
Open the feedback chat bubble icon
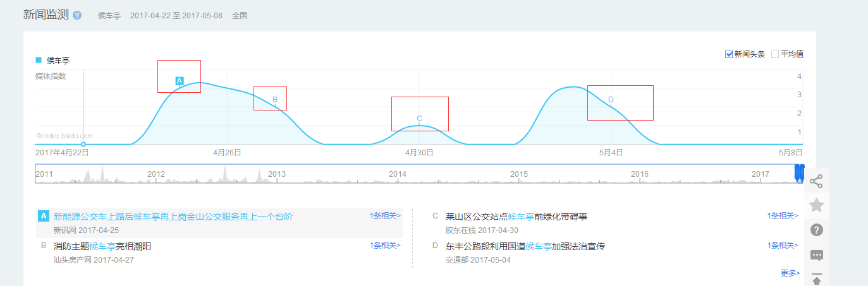[816, 255]
